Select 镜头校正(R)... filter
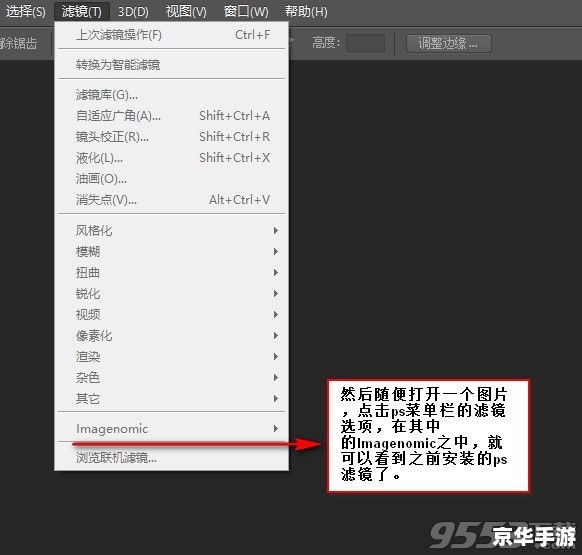This screenshot has height=555, width=582. tap(171, 137)
